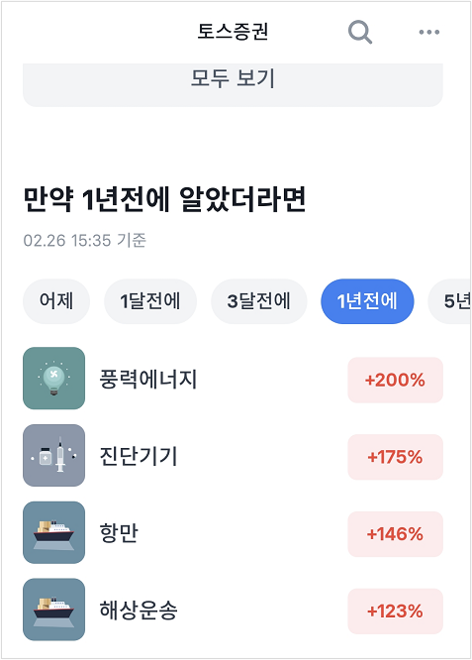This screenshot has width=472, height=660.
Task: Click the +200% return badge
Action: pos(395,380)
